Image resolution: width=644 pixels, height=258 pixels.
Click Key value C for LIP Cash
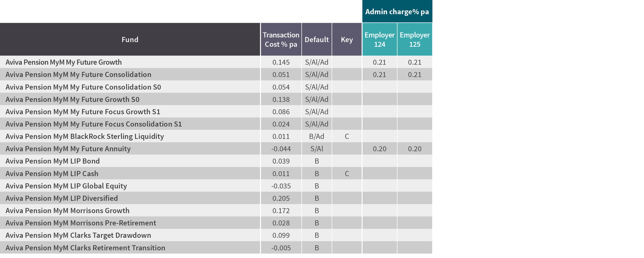click(347, 174)
